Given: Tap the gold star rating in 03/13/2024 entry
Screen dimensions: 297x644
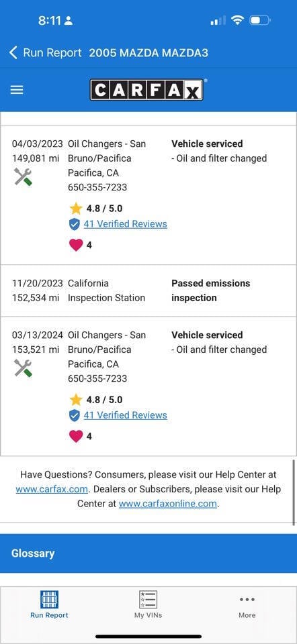Looking at the screenshot, I should coord(76,400).
